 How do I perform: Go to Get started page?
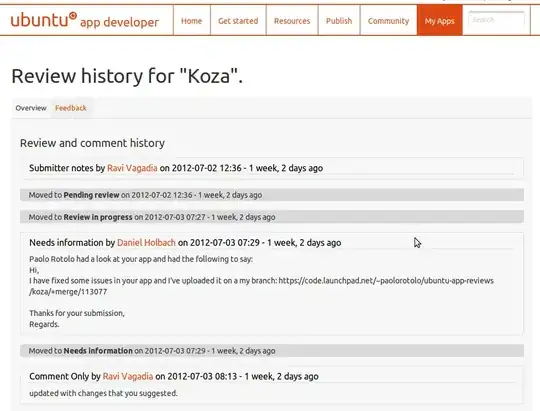[x=238, y=21]
